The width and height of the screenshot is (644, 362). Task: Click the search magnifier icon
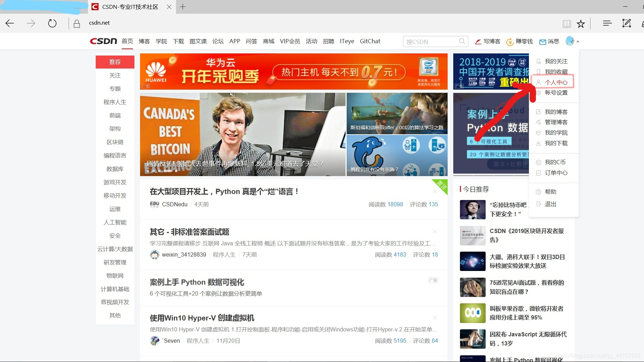tap(462, 41)
